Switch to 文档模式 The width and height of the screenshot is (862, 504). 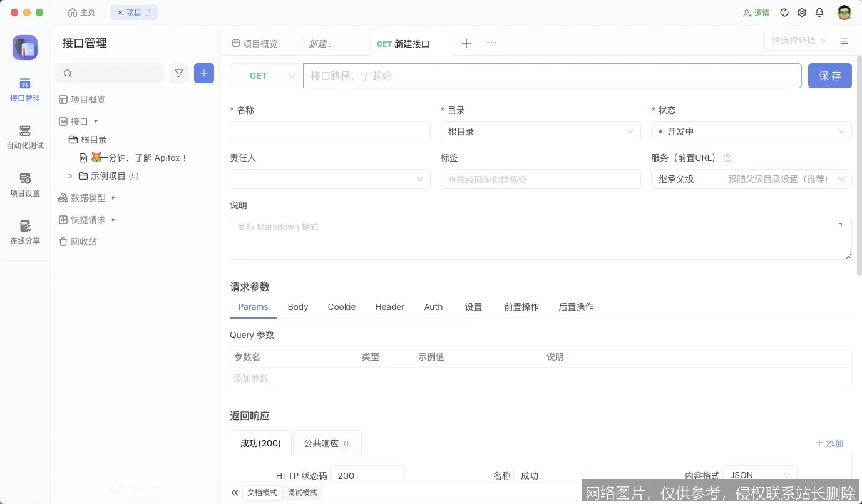tap(262, 493)
